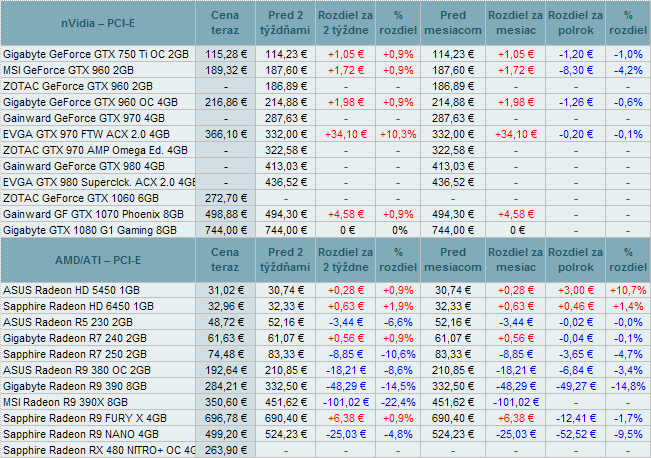Screen dimensions: 651x458
Task: Select current price '189,32 €'
Action: click(x=226, y=70)
